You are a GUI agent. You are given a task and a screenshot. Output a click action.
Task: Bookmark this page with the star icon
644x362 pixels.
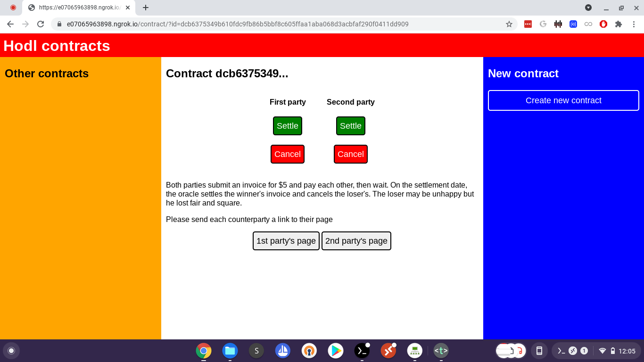(x=509, y=24)
